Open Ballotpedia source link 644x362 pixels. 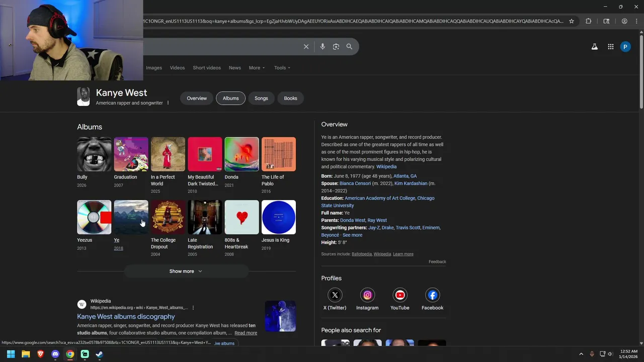[x=362, y=254]
